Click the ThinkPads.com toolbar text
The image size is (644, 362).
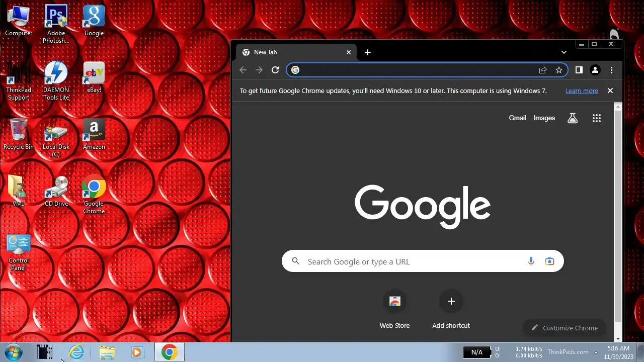[568, 352]
